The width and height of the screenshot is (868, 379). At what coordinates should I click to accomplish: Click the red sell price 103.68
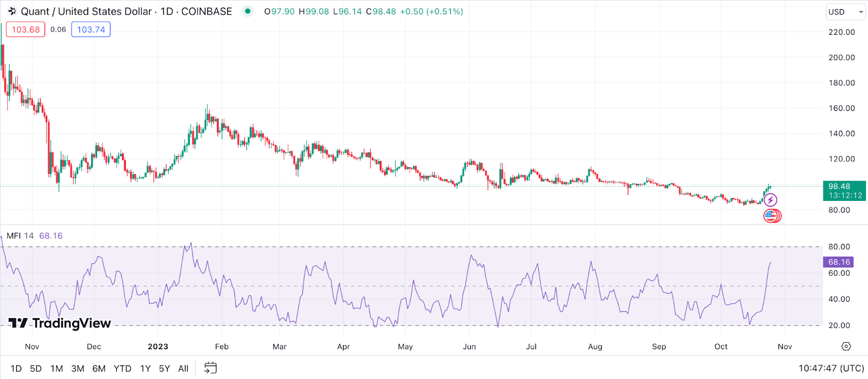[x=25, y=29]
